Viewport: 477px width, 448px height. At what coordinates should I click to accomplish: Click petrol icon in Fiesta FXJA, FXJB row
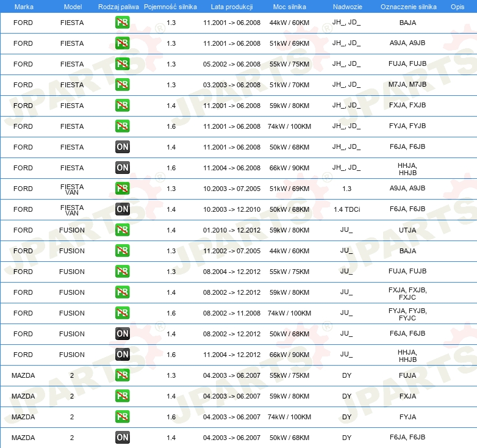[x=122, y=106]
